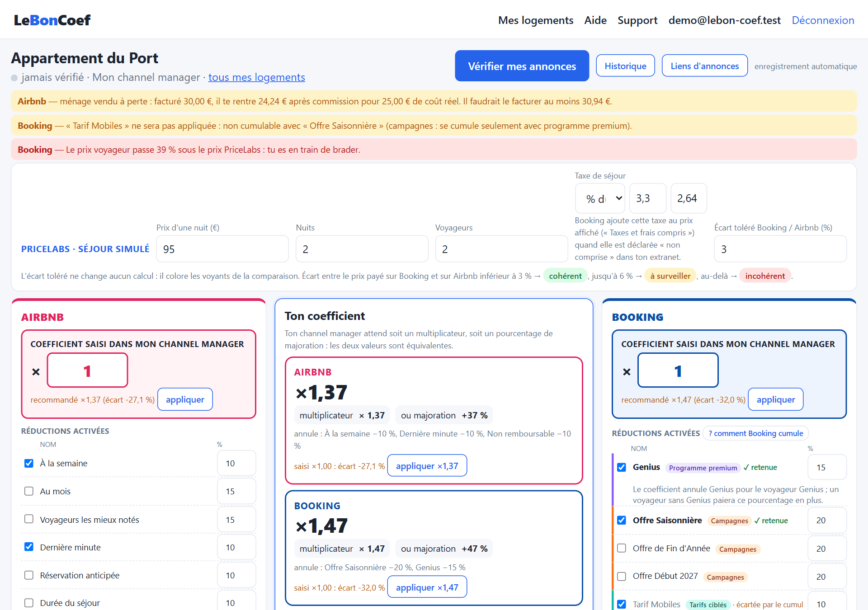868x610 pixels.
Task: Click the 'incohérent' status badge
Action: click(x=765, y=276)
